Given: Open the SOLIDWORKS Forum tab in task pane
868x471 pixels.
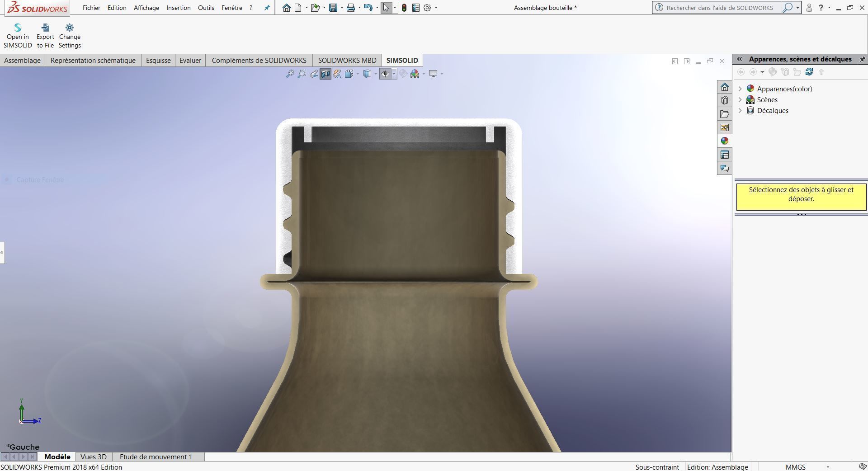Looking at the screenshot, I should (x=725, y=168).
